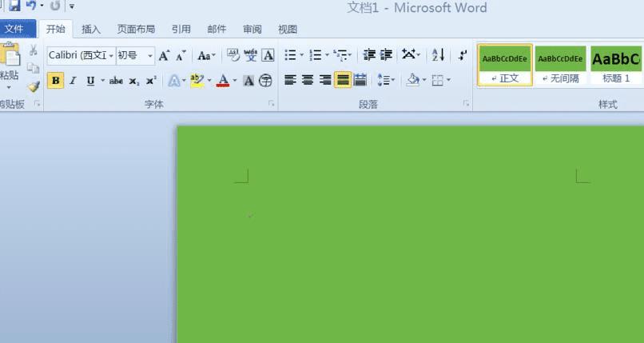Click the Copy icon in clipboard group
Viewport: 644px width, 343px height.
point(33,68)
